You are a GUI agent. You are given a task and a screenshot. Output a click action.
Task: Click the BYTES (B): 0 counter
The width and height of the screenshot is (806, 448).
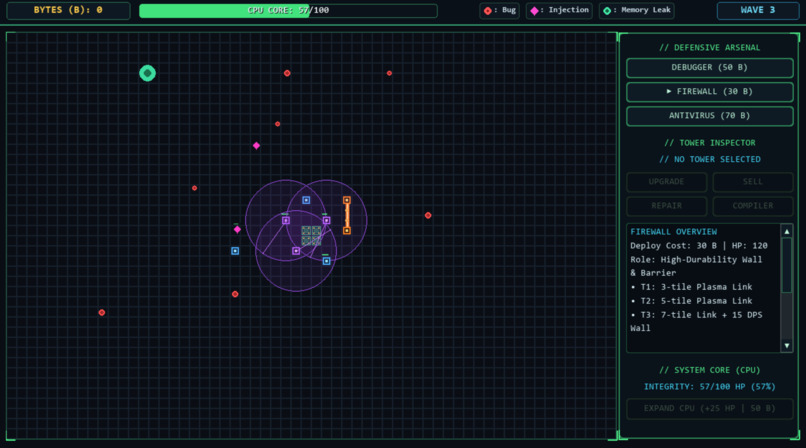point(68,10)
